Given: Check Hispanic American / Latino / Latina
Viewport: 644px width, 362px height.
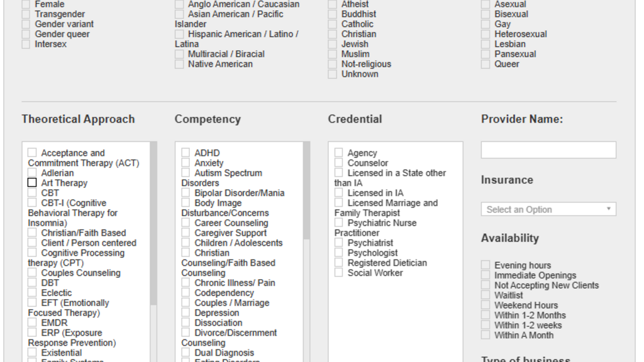Looking at the screenshot, I should pos(179,34).
